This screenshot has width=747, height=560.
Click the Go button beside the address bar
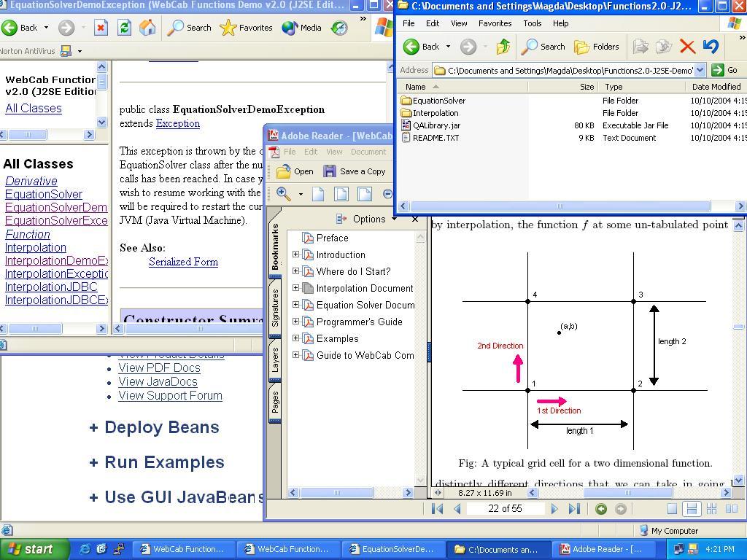pyautogui.click(x=724, y=70)
